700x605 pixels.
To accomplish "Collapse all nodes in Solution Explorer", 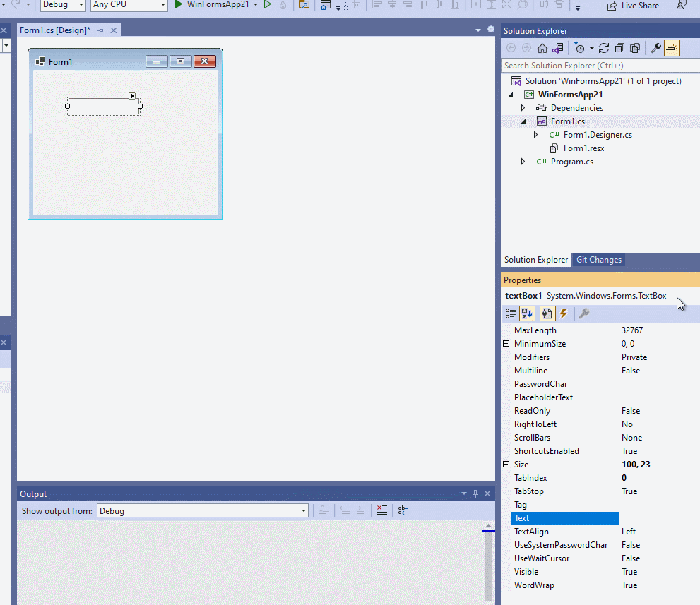I will tap(619, 47).
